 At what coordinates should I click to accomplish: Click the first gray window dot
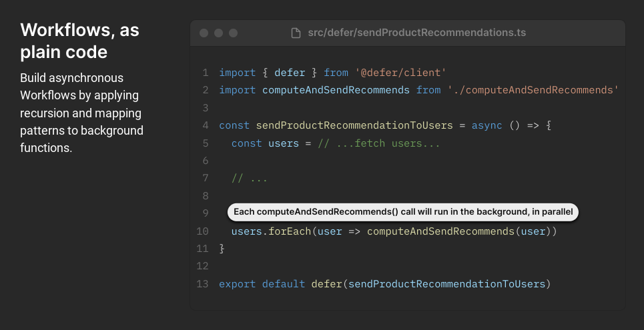tap(204, 33)
